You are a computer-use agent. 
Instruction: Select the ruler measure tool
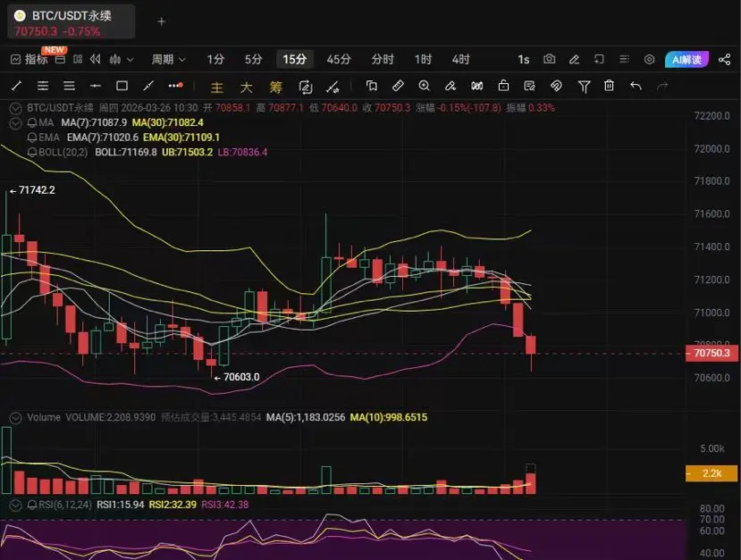click(398, 86)
